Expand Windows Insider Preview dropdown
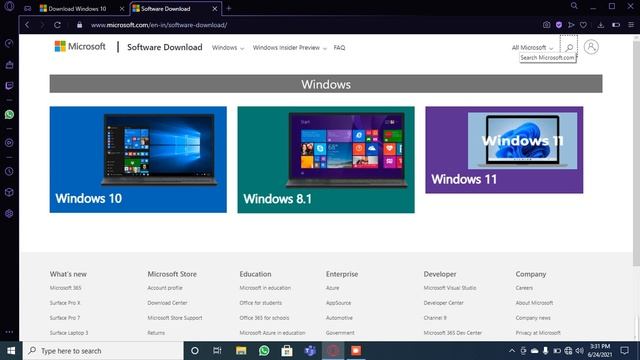 pyautogui.click(x=290, y=48)
